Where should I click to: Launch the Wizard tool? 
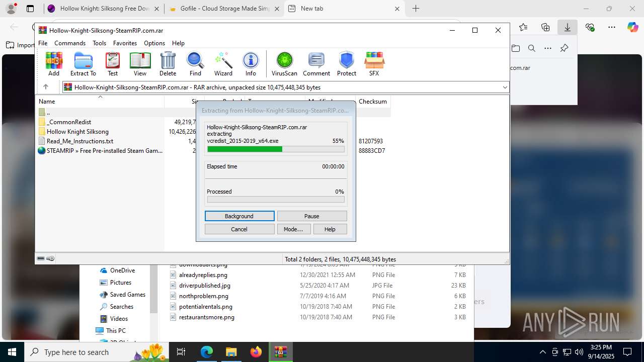tap(223, 64)
